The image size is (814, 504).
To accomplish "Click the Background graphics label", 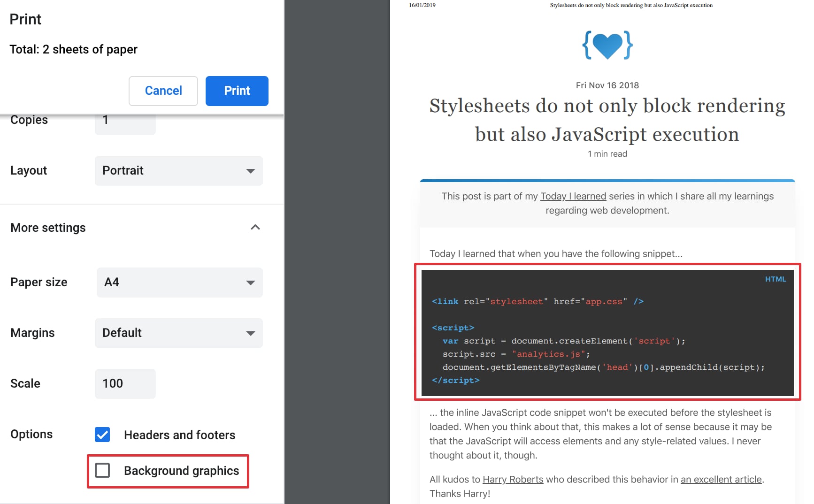I will [182, 471].
